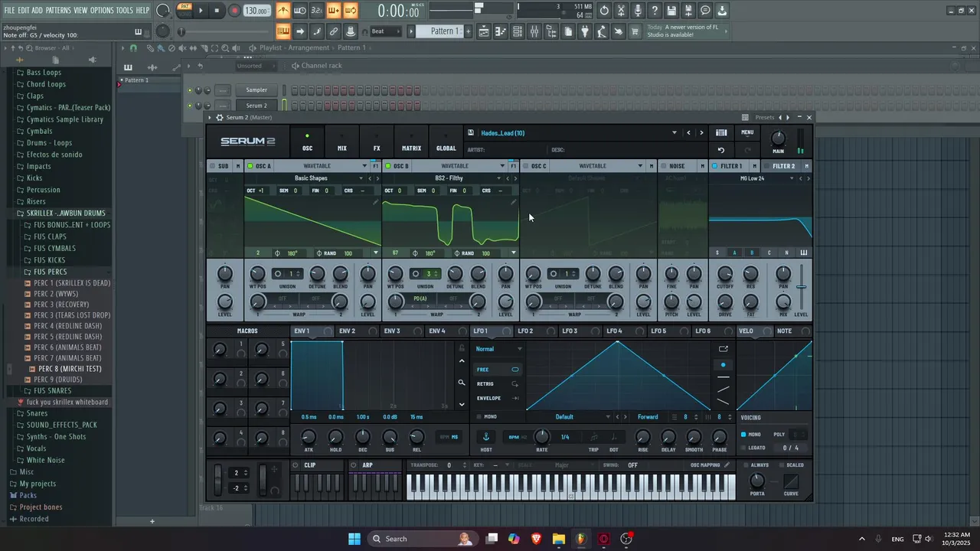Screen dimensions: 980x551
Task: Enable OSC C oscillator
Action: pos(525,166)
